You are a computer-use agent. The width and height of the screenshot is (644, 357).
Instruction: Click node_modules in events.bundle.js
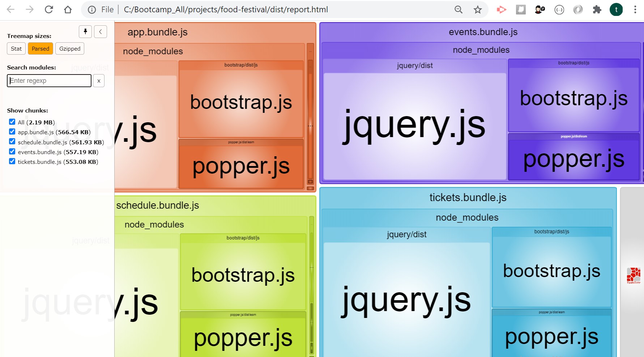coord(481,50)
